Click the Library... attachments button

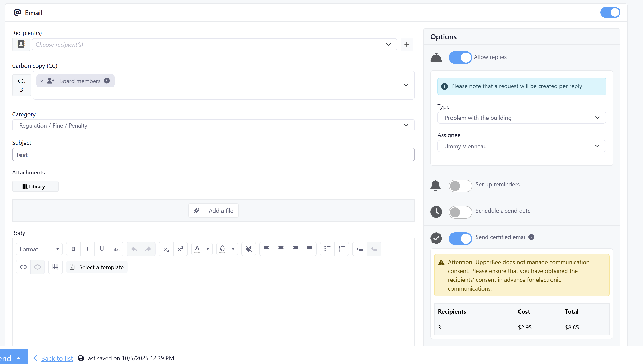pyautogui.click(x=35, y=187)
